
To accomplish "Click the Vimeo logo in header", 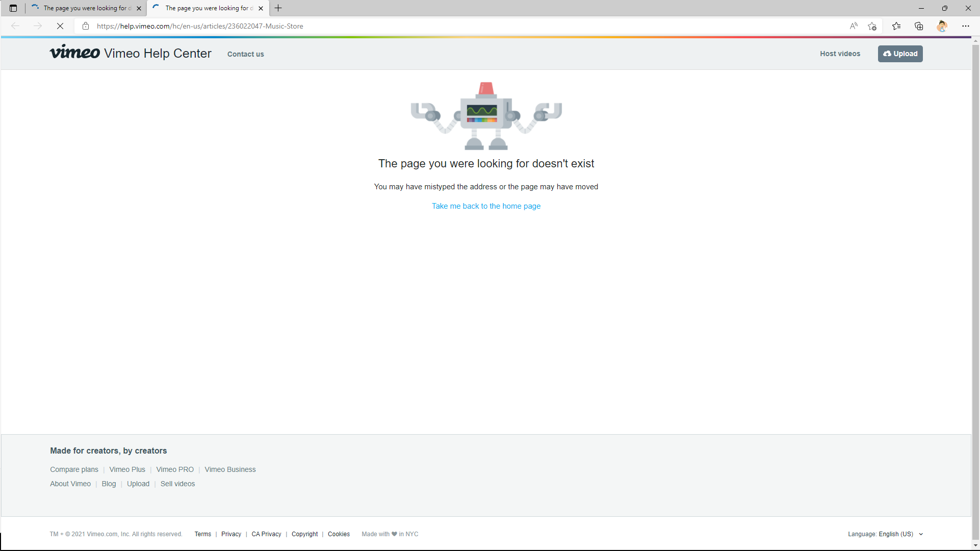I will tap(74, 53).
